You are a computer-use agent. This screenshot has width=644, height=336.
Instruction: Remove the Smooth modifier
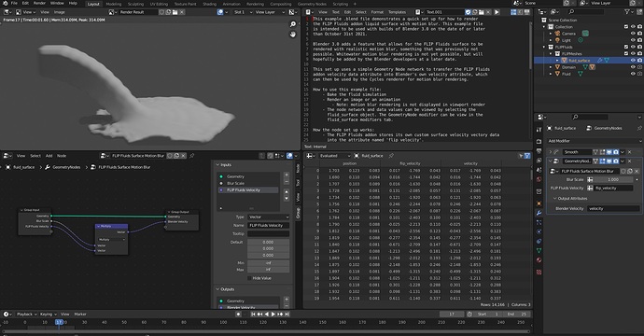(x=630, y=152)
